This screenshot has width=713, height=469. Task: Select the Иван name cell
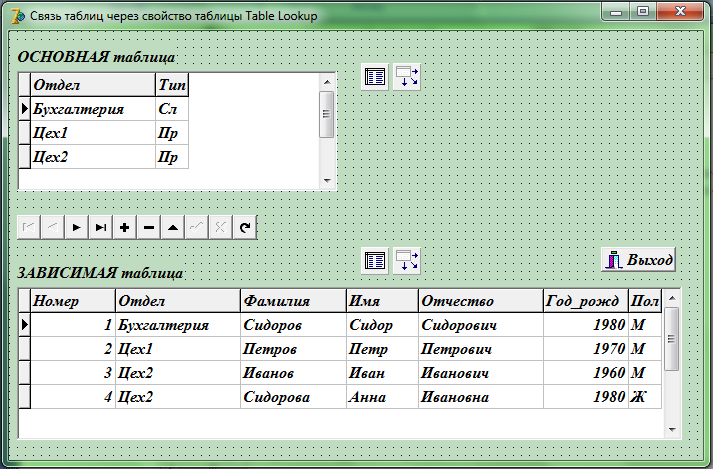(x=382, y=373)
